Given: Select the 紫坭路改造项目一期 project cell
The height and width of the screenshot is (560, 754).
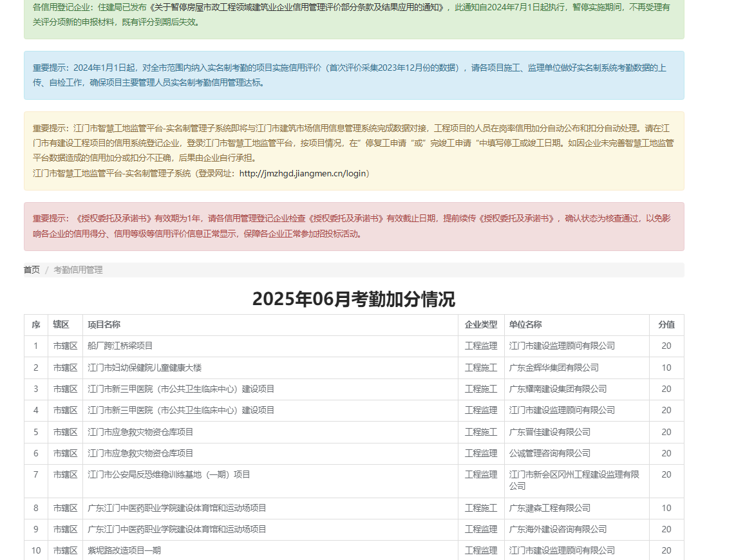Looking at the screenshot, I should coord(124,550).
